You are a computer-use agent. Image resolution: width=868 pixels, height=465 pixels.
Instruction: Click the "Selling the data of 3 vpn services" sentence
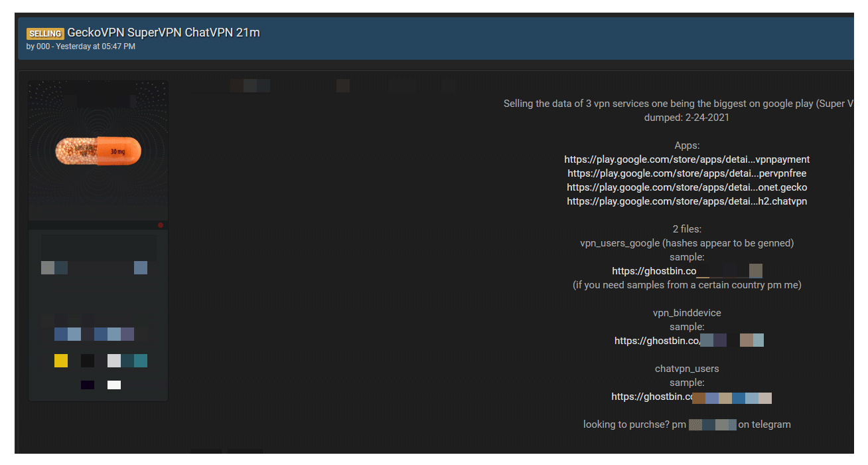(x=678, y=104)
